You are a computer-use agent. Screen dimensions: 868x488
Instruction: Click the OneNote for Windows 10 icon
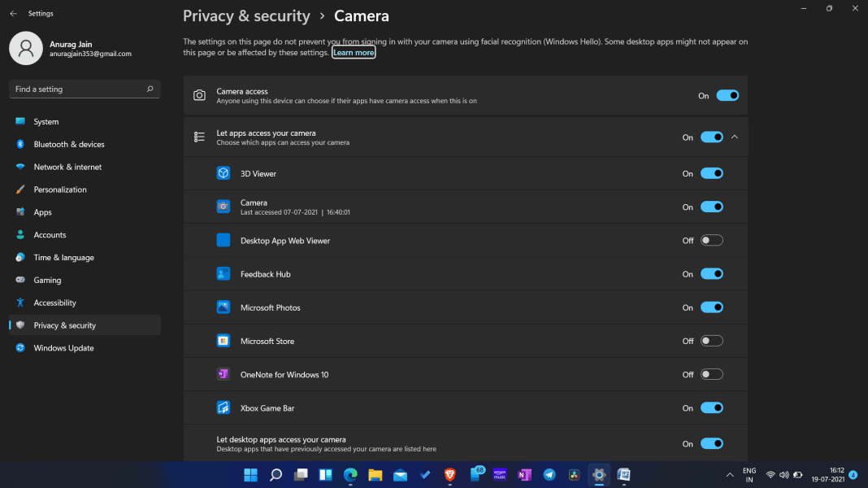224,374
